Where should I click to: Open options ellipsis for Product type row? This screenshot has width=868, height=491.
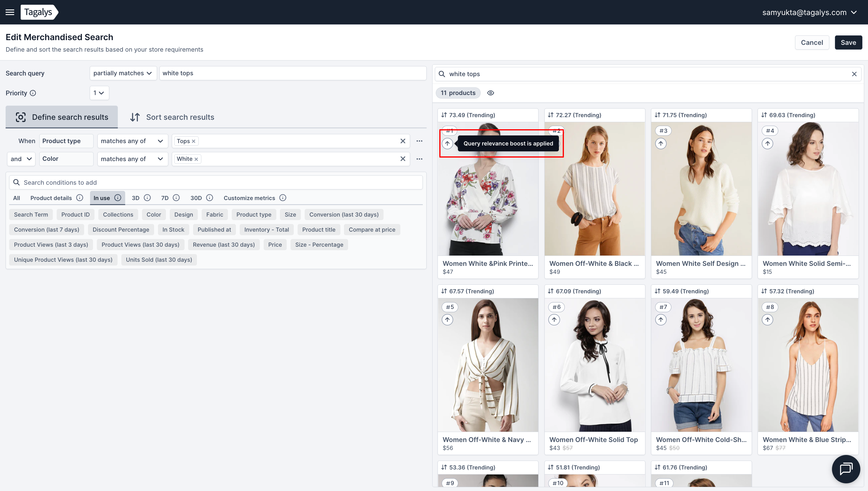coord(419,141)
